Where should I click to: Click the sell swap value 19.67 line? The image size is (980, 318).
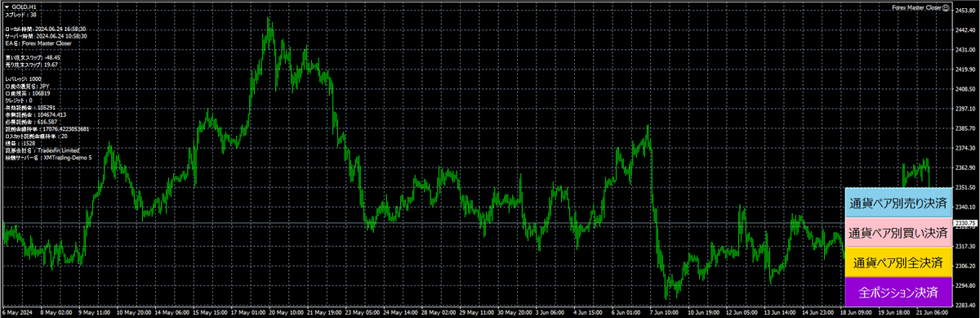point(32,65)
